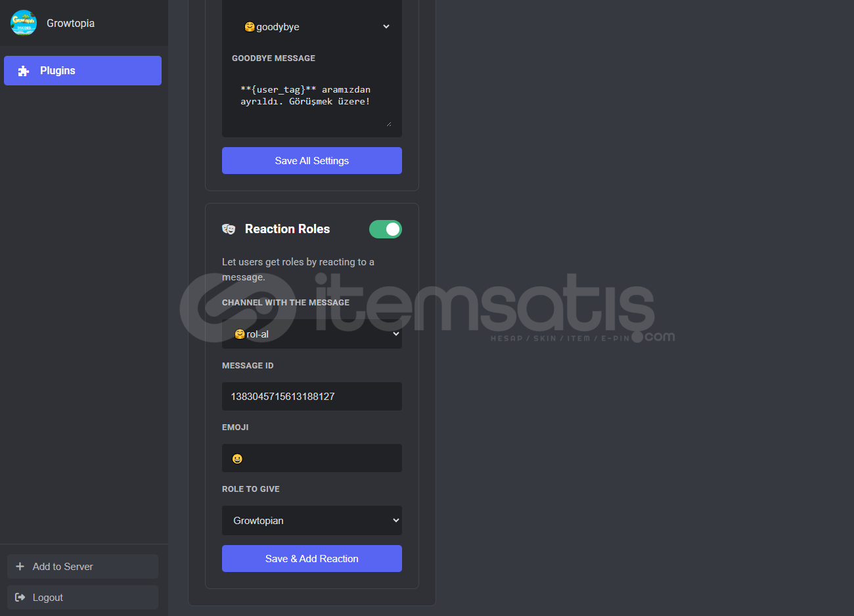The width and height of the screenshot is (854, 616).
Task: Click the emoji icon in the goodybye channel selector
Action: tap(250, 27)
